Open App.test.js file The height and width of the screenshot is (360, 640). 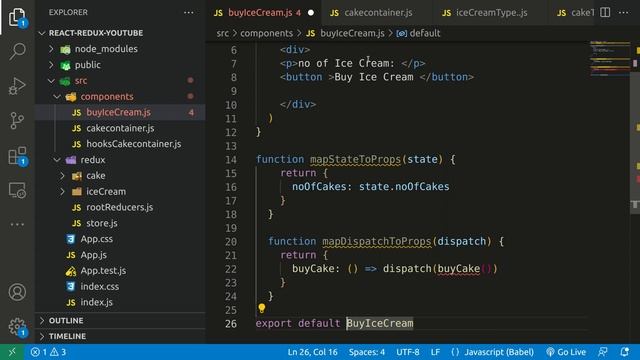click(x=103, y=271)
